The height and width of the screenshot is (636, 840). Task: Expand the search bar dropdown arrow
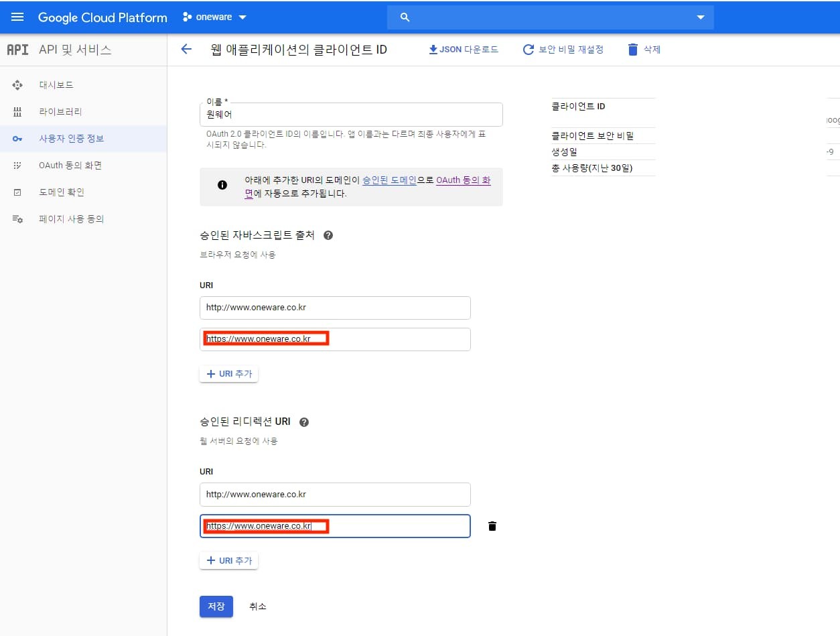click(x=701, y=17)
